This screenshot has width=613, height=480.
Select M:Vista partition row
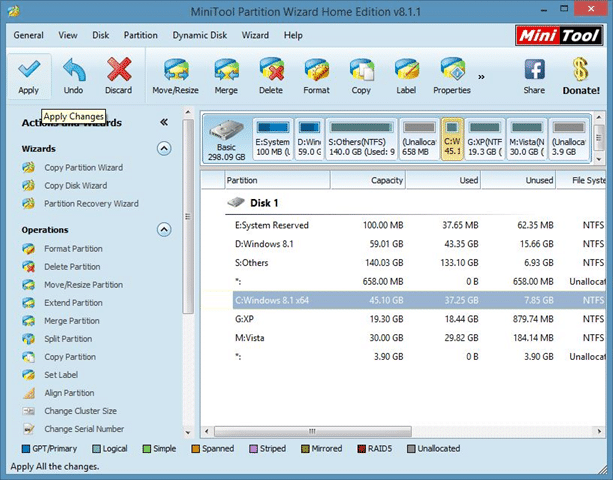point(418,338)
